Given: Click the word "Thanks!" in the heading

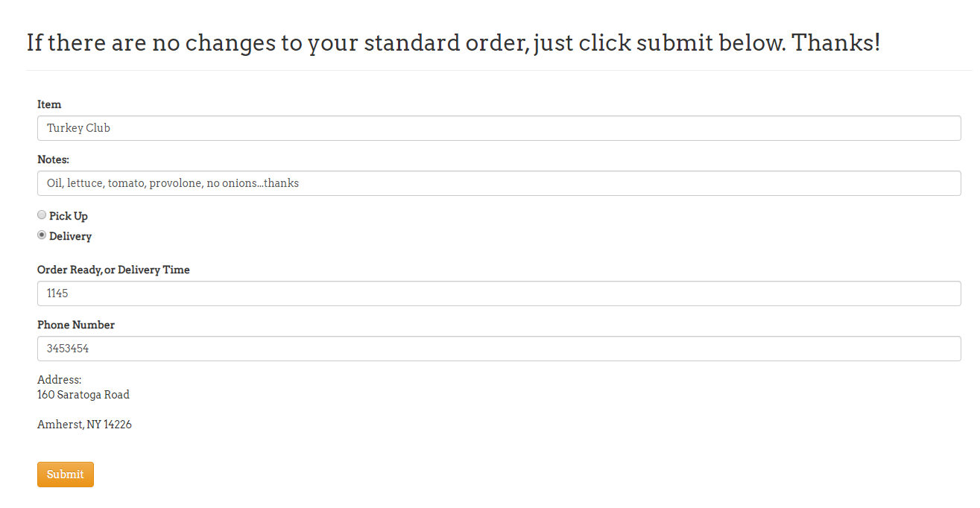Looking at the screenshot, I should coord(835,42).
